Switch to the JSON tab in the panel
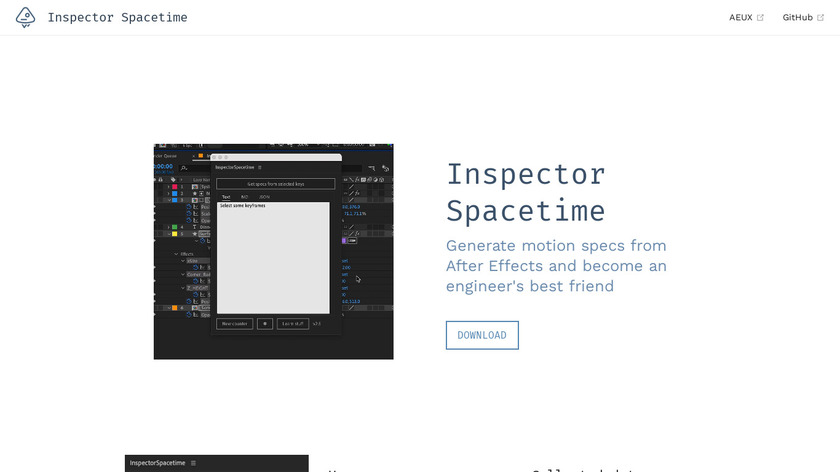Screen dimensions: 840x472 (x=264, y=197)
